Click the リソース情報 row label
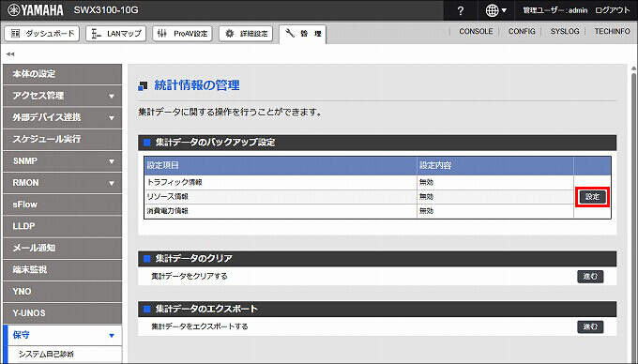 pos(168,197)
